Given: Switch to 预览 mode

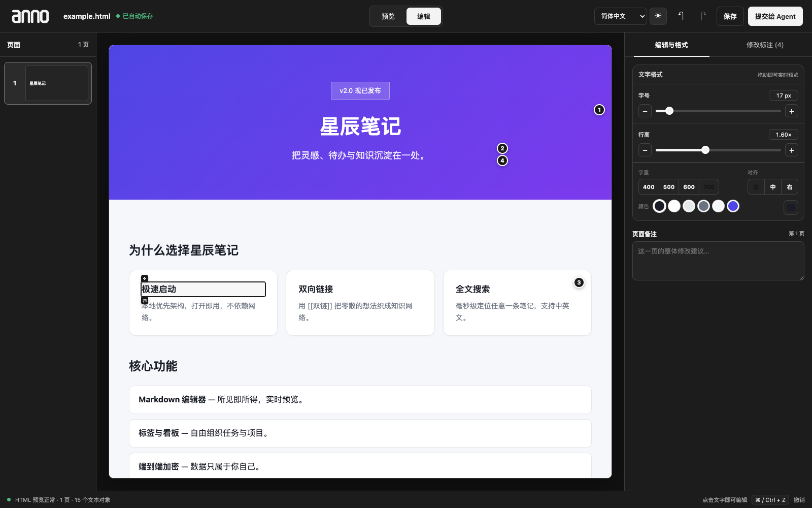Looking at the screenshot, I should click(388, 16).
